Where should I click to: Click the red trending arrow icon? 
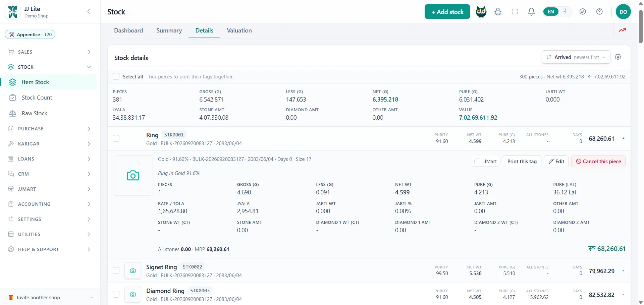pos(622,30)
